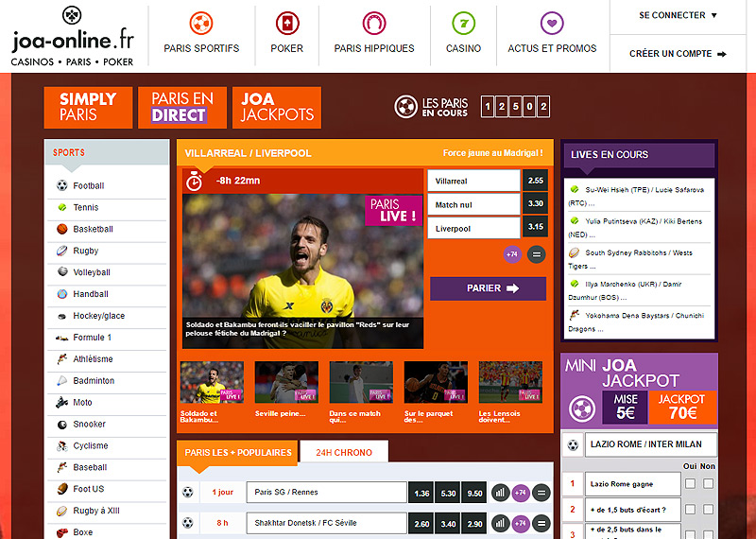Open the Joa Jackpots tab
The image size is (756, 539).
coord(277,108)
